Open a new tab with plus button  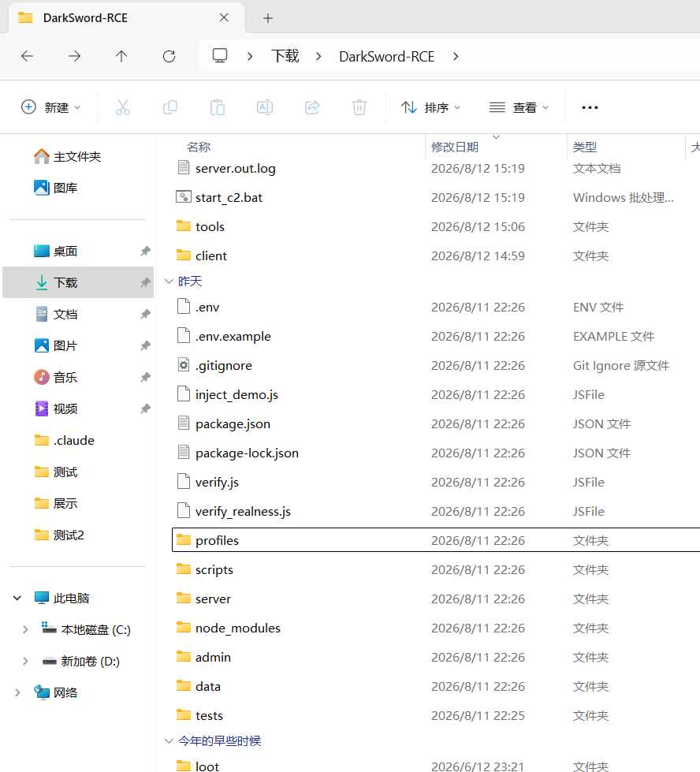[268, 18]
